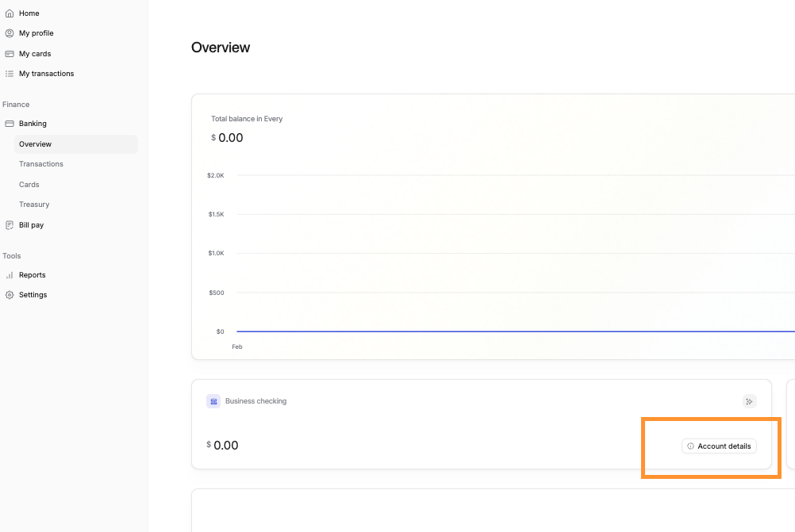Screen dimensions: 795x532
Task: Click the Home icon in sidebar
Action: [x=10, y=13]
